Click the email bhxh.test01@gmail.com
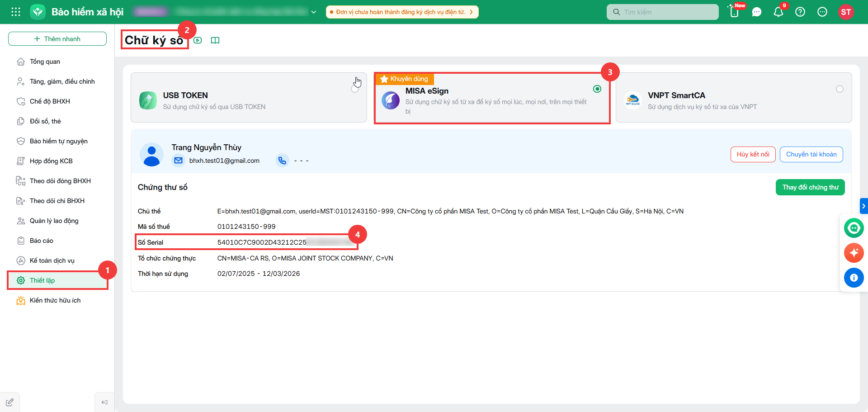 pyautogui.click(x=224, y=161)
